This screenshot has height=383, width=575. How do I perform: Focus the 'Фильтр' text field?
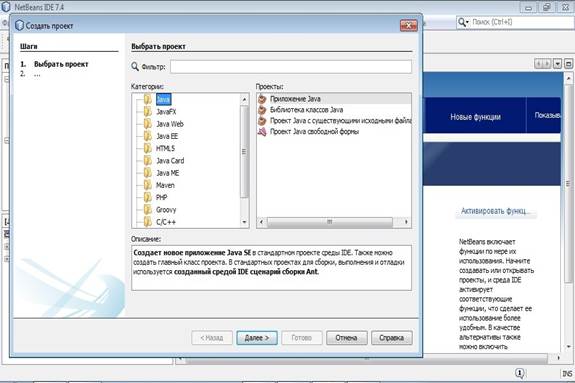click(291, 67)
